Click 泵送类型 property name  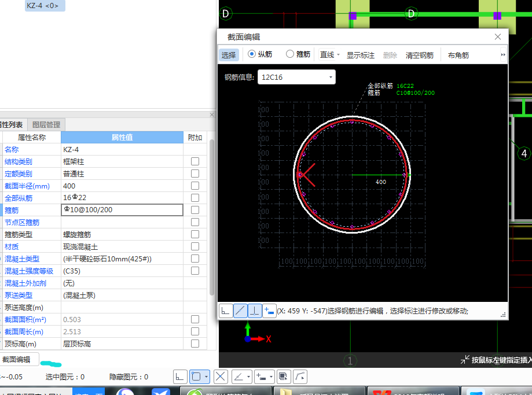(x=19, y=296)
